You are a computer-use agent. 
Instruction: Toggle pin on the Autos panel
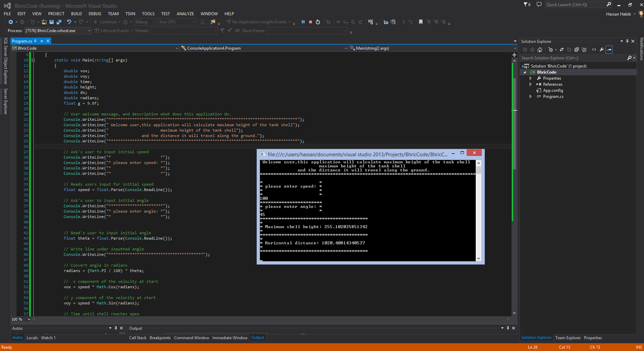tap(116, 328)
